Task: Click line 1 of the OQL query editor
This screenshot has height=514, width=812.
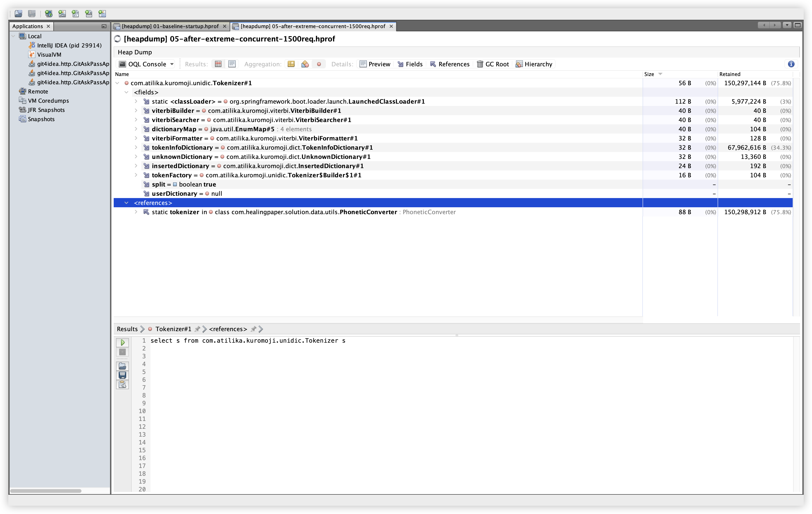Action: pos(247,341)
